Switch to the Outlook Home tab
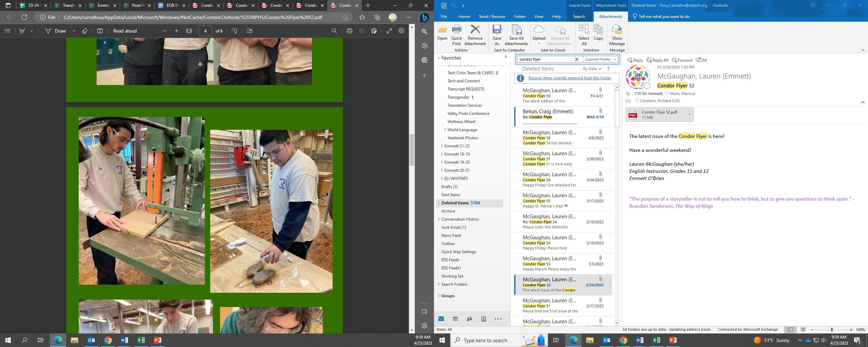Screen dimensions: 868x347 click(x=464, y=17)
